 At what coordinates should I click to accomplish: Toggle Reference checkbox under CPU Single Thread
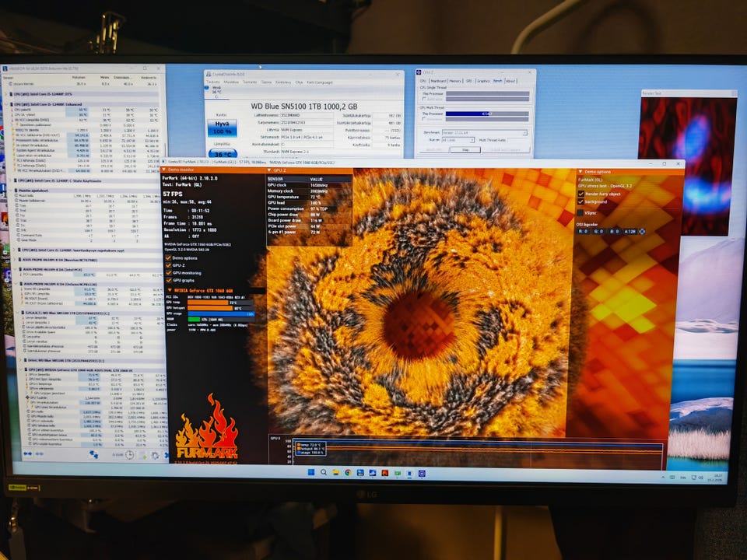424,99
